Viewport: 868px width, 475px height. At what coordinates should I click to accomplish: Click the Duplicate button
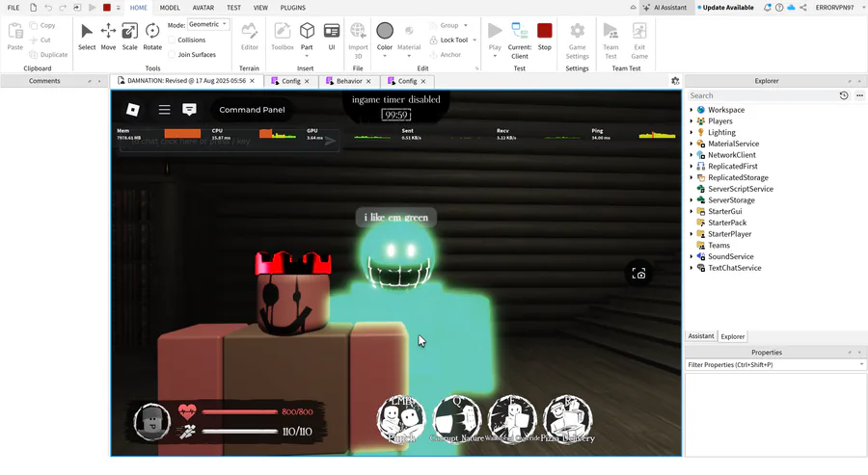(48, 55)
